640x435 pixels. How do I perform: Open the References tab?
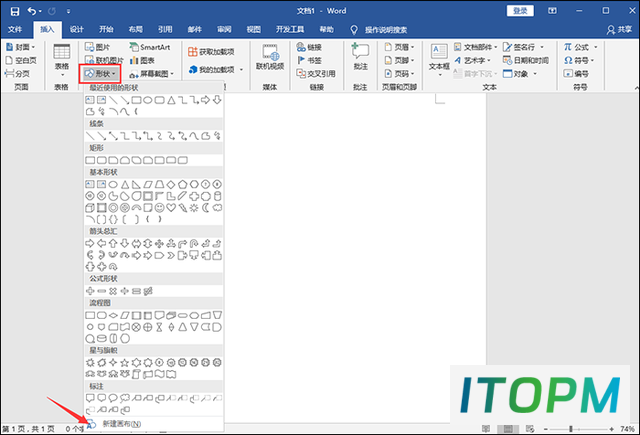tap(165, 29)
